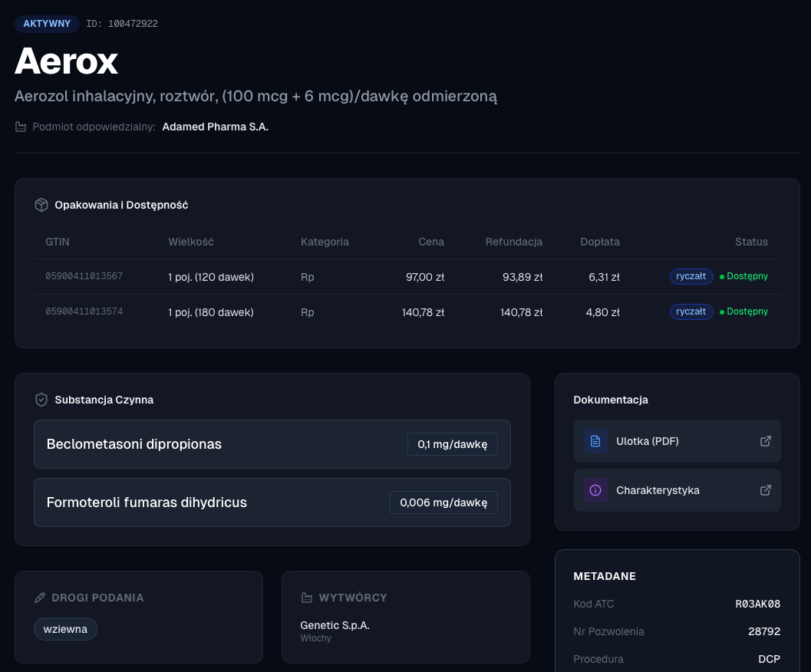Click the Cena column header
811x672 pixels.
431,242
